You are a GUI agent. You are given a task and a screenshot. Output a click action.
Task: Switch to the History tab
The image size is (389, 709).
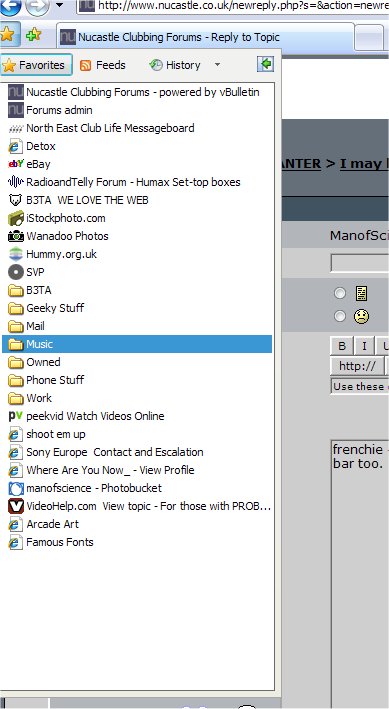pyautogui.click(x=176, y=65)
